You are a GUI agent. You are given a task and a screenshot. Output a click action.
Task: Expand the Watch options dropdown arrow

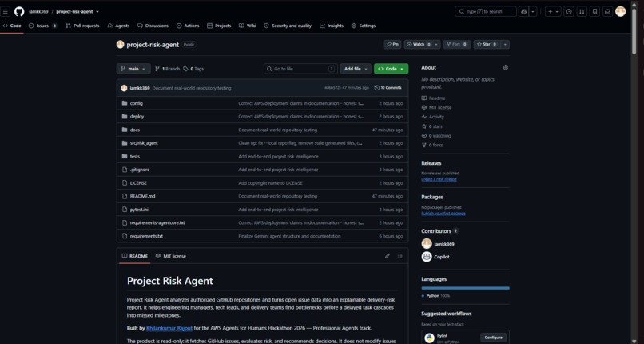(436, 44)
